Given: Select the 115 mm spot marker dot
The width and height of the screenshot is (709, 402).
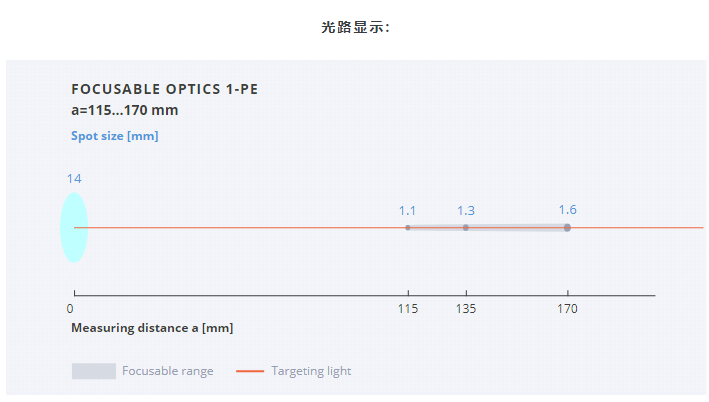Looking at the screenshot, I should tap(408, 227).
